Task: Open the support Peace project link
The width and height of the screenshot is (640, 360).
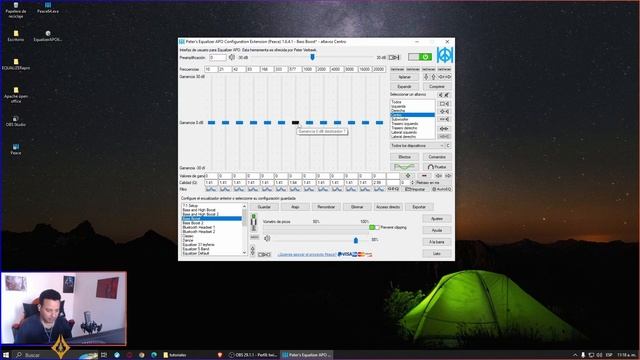Action: (x=307, y=254)
